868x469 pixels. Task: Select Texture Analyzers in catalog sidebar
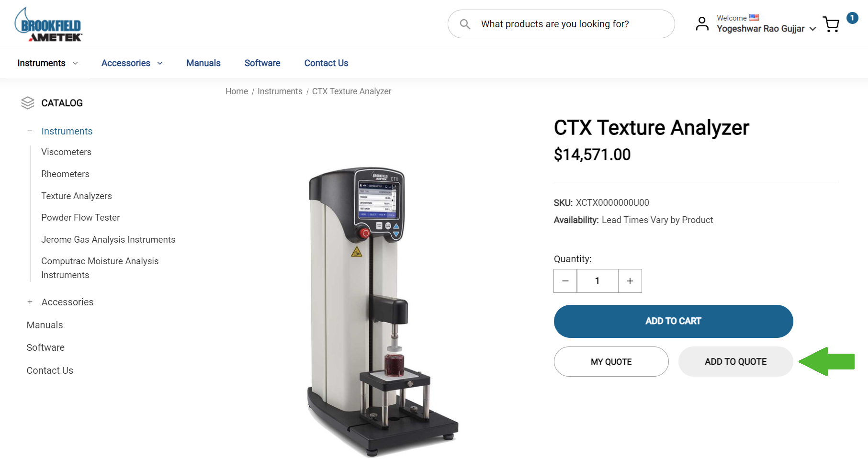point(77,196)
